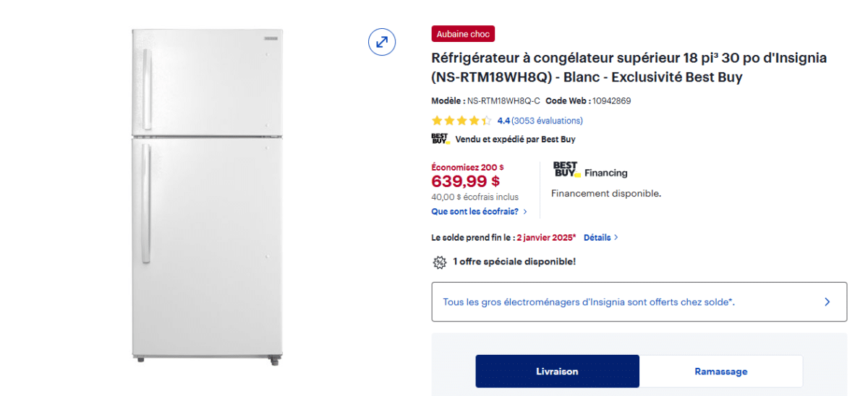Click the 1 offre spéciale disponible text
The image size is (868, 396).
click(x=514, y=262)
